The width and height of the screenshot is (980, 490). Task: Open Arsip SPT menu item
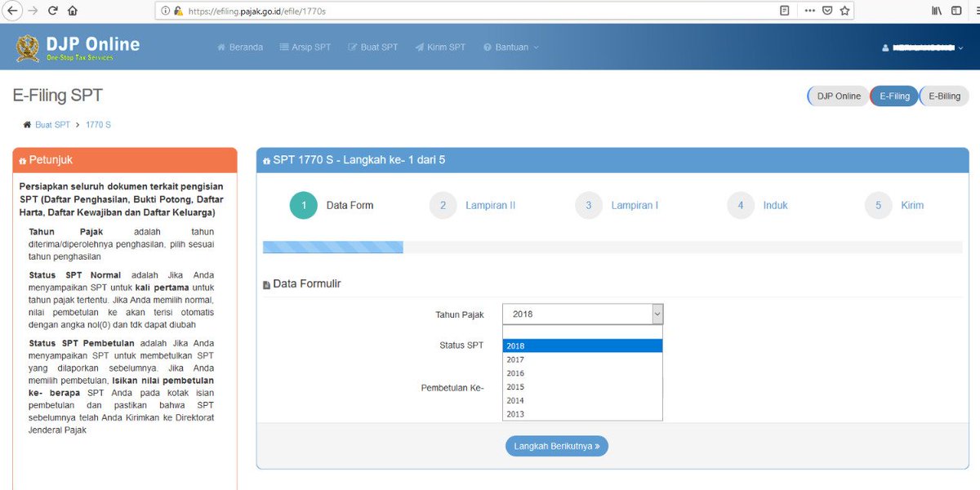(x=305, y=47)
